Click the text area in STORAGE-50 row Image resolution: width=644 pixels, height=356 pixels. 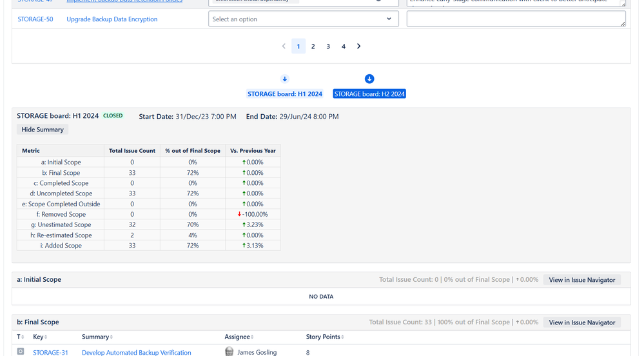pyautogui.click(x=516, y=19)
